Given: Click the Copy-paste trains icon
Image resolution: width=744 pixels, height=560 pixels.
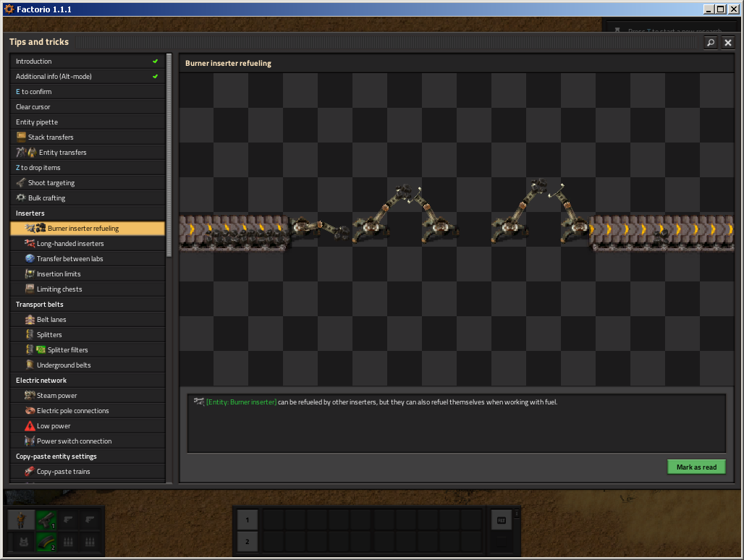Looking at the screenshot, I should coord(30,471).
